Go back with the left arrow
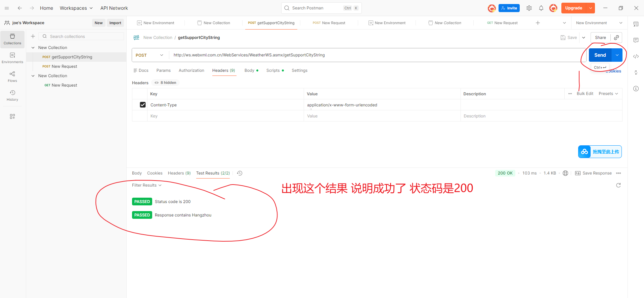Viewport: 644px width, 298px height. (x=20, y=8)
